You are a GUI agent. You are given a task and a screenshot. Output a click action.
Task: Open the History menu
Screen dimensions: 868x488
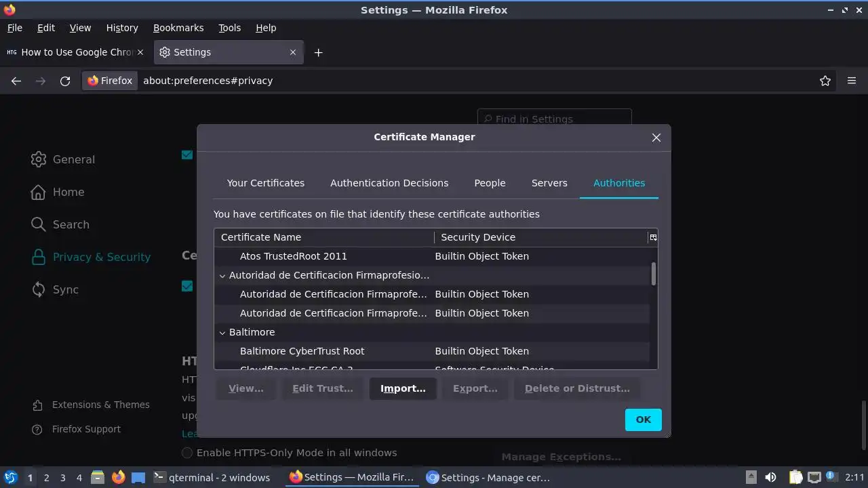(122, 28)
